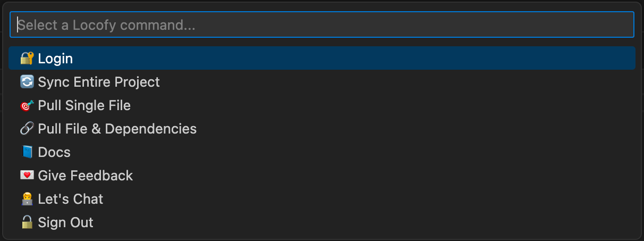Run Pull Single File command
Viewport: 644px width, 241px height.
pyautogui.click(x=84, y=105)
